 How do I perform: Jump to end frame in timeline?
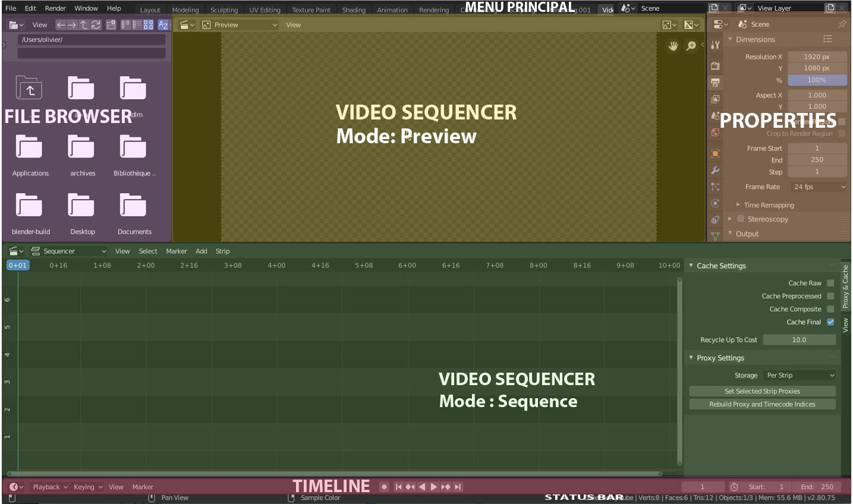pos(458,487)
